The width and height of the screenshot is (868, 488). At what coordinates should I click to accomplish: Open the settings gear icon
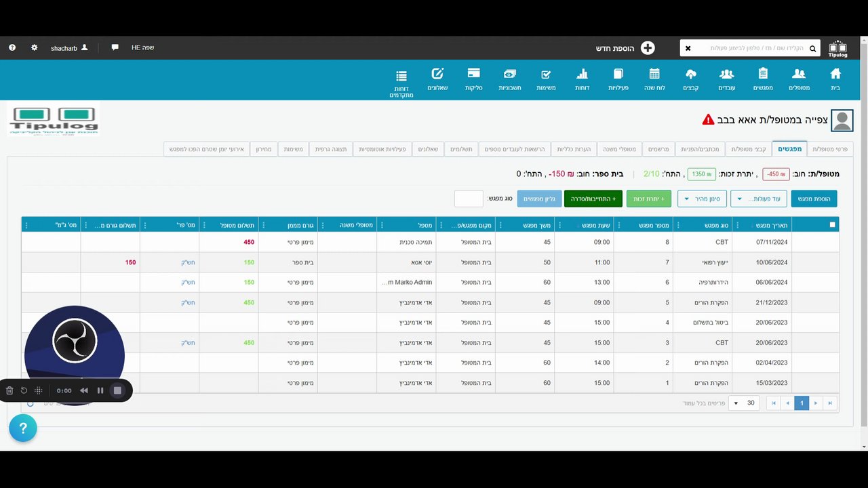35,48
